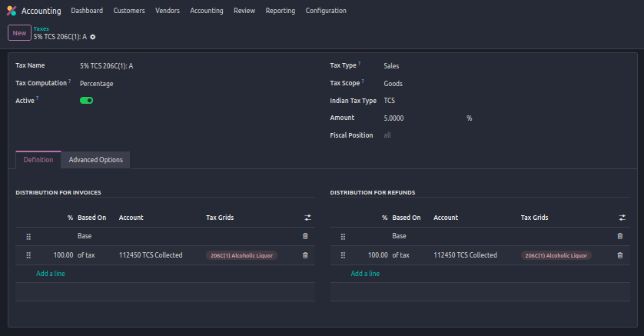
Task: Click the Odoo Accounting app logo icon
Action: point(12,11)
